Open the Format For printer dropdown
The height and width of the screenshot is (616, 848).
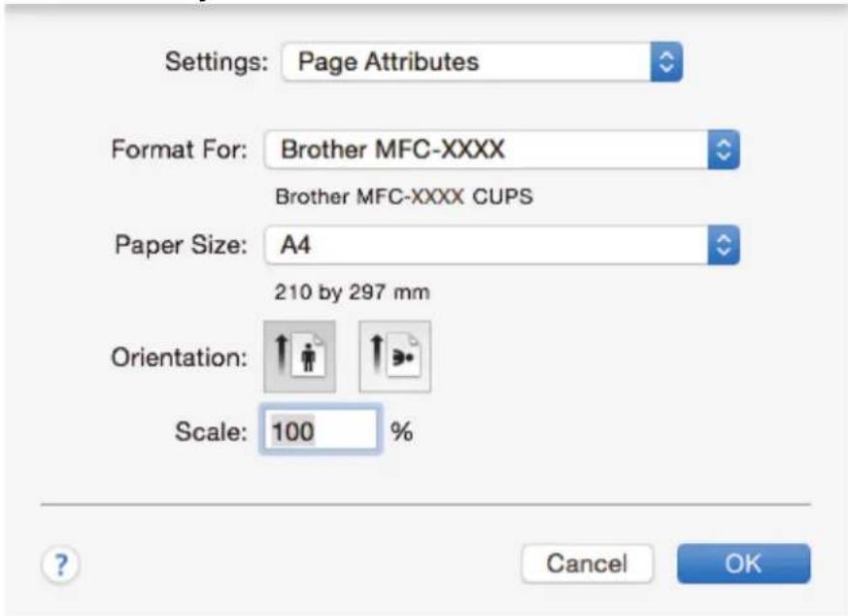(x=502, y=150)
